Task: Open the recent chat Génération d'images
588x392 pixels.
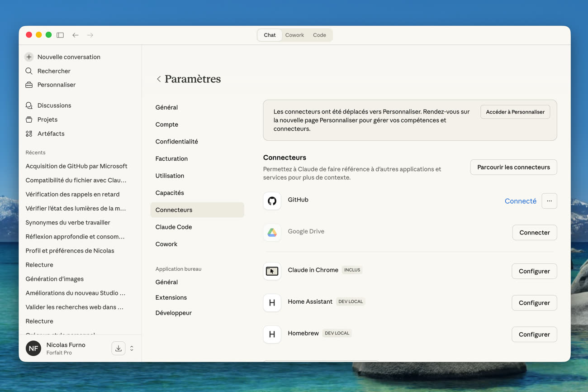Action: coord(55,279)
